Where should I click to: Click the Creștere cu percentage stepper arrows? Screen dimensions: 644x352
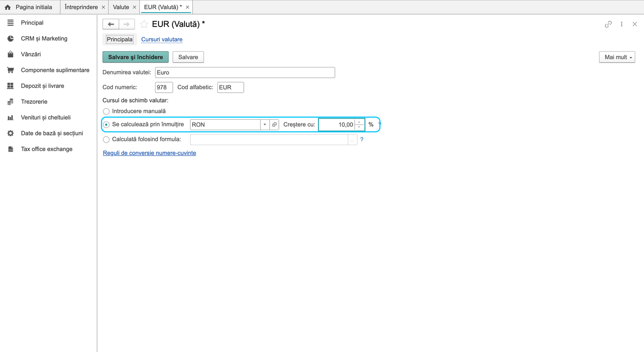pos(359,124)
